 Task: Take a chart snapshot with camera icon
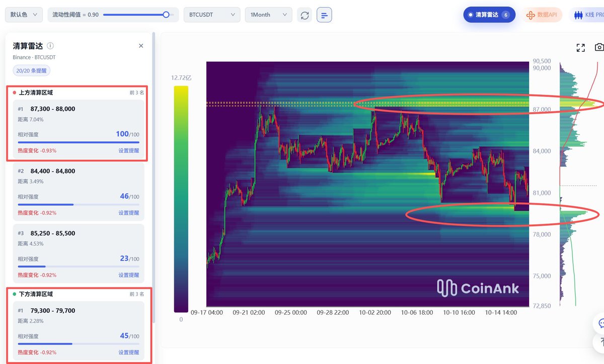point(599,47)
